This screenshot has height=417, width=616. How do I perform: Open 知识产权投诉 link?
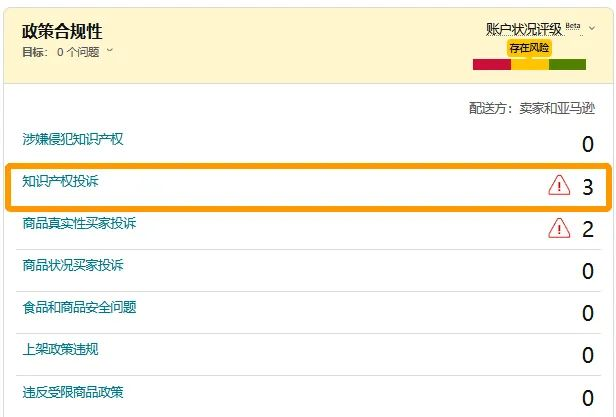click(x=61, y=181)
